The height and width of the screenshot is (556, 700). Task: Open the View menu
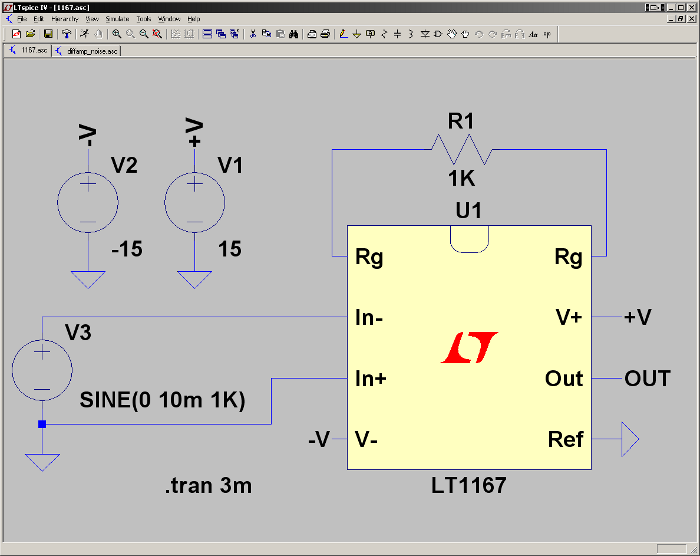(92, 19)
